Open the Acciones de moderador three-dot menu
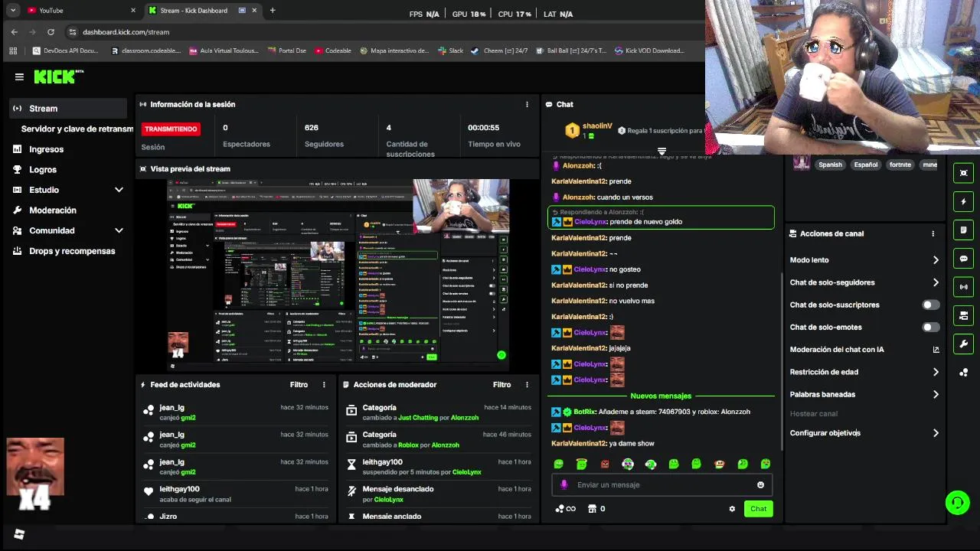The height and width of the screenshot is (551, 980). pos(527,385)
